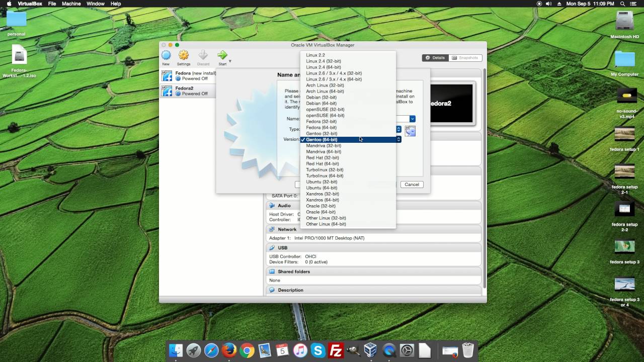Click the New virtual machine toolbar icon
Screen dimensions: 644x362
[166, 55]
